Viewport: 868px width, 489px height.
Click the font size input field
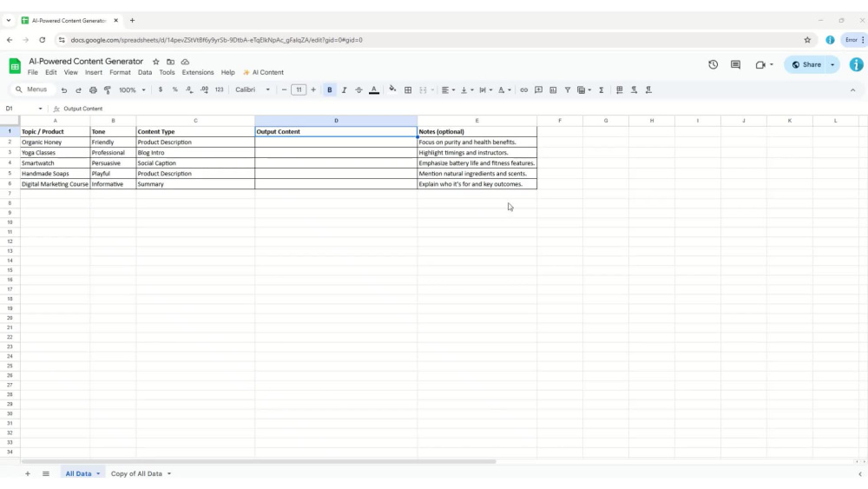[299, 89]
